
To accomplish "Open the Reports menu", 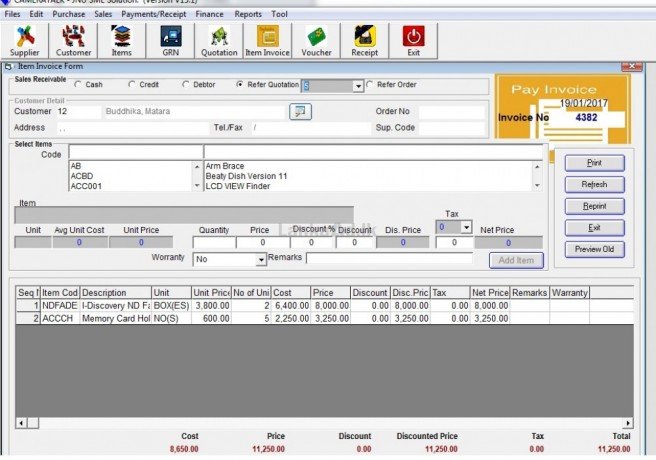I will pos(248,15).
